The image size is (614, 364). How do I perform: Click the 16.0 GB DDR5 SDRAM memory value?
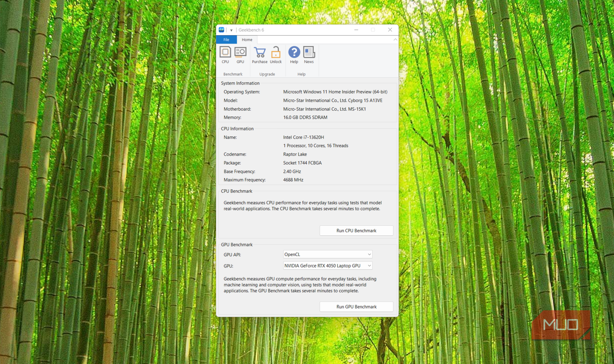pos(305,117)
